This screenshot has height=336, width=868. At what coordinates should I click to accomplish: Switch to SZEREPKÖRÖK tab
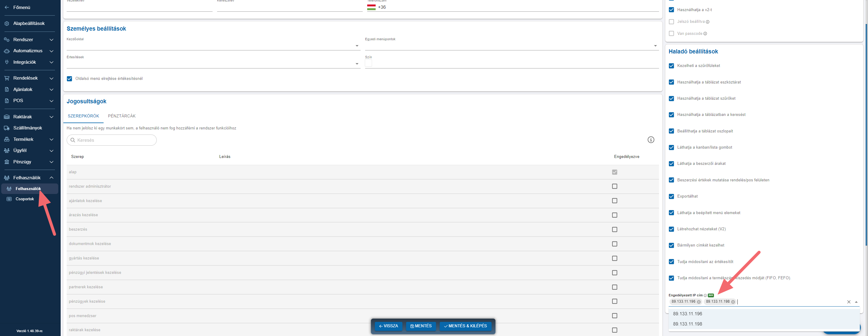(x=83, y=116)
